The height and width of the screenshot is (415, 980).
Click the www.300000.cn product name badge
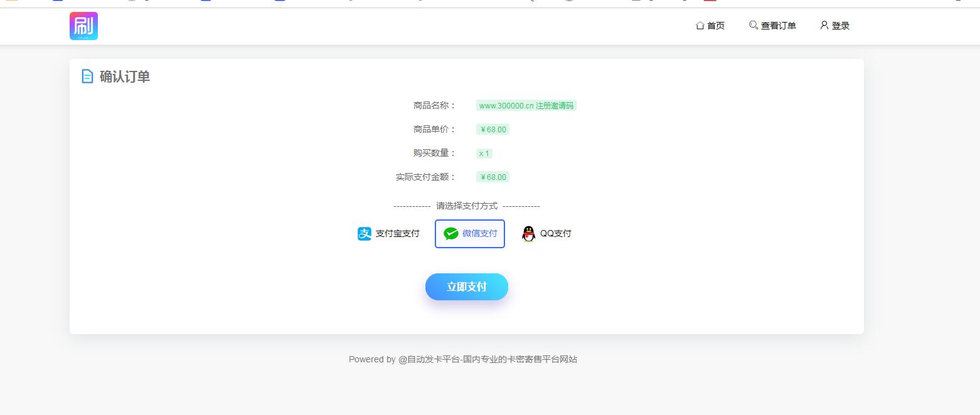click(526, 105)
